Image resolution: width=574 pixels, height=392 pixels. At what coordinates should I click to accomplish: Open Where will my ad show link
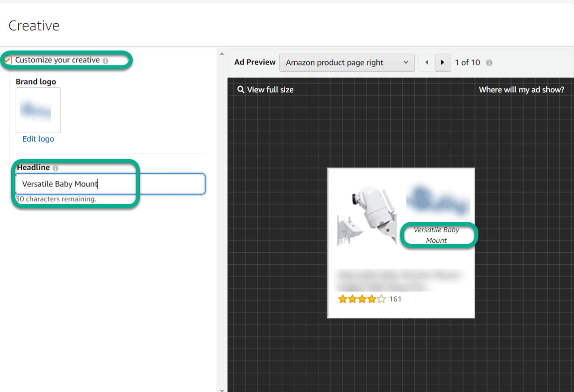click(522, 90)
